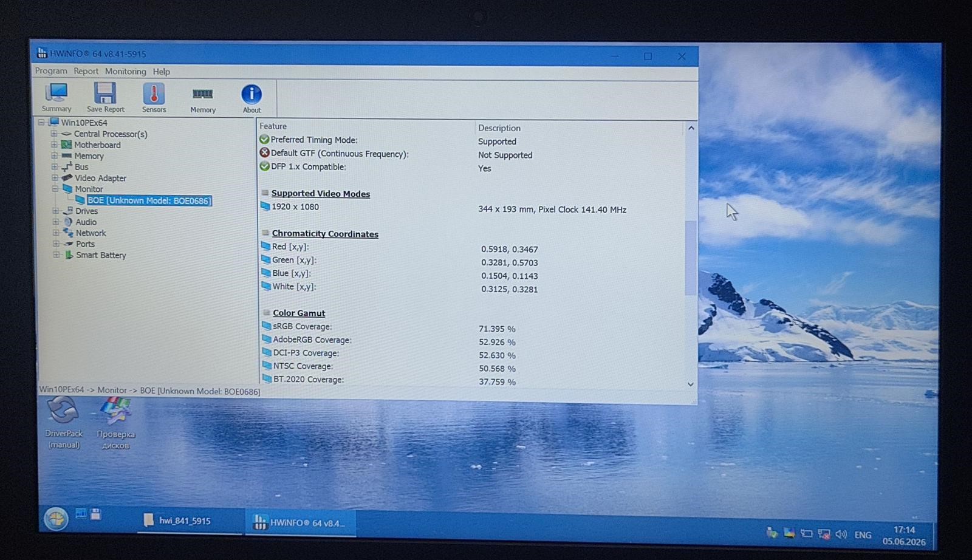Click the Save Report floppy icon
Image resolution: width=972 pixels, height=560 pixels.
(x=105, y=97)
